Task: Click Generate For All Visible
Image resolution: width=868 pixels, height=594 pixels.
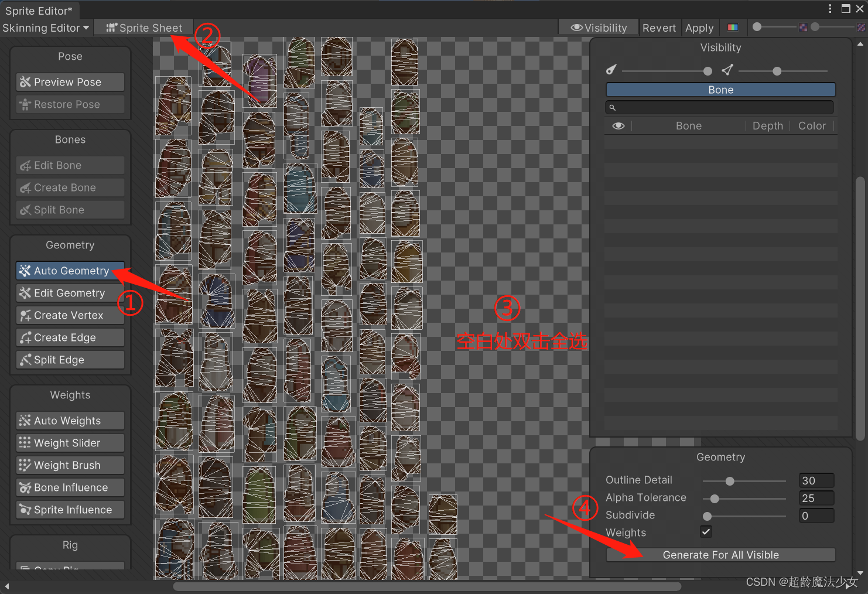Action: point(720,555)
